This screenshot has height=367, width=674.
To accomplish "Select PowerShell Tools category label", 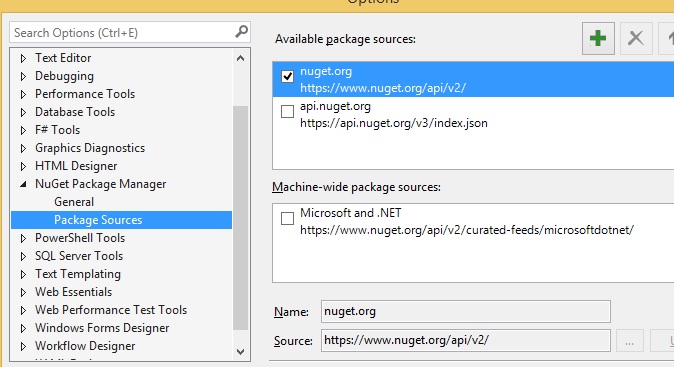I will pyautogui.click(x=80, y=238).
